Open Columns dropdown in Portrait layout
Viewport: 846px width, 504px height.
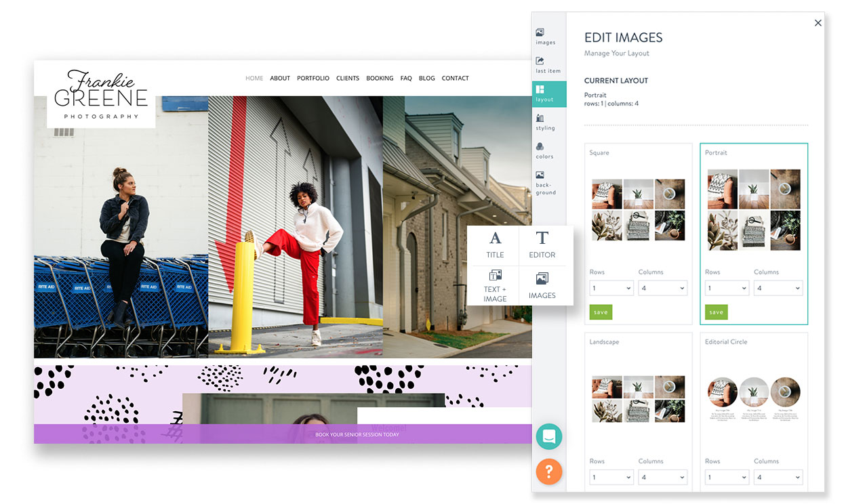click(778, 288)
